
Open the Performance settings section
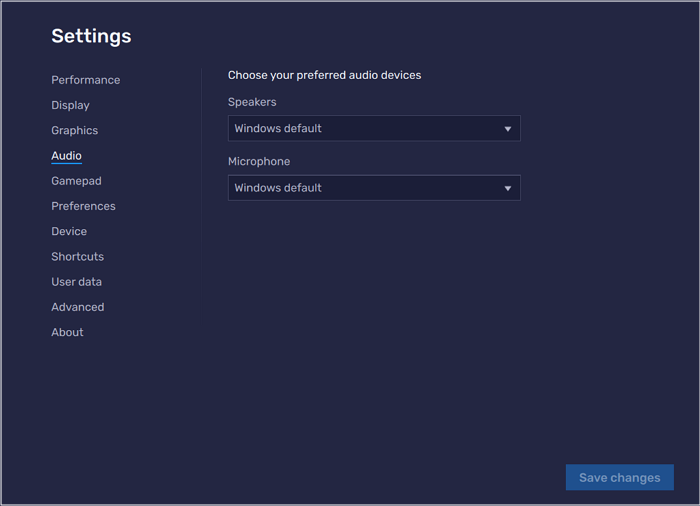[85, 80]
